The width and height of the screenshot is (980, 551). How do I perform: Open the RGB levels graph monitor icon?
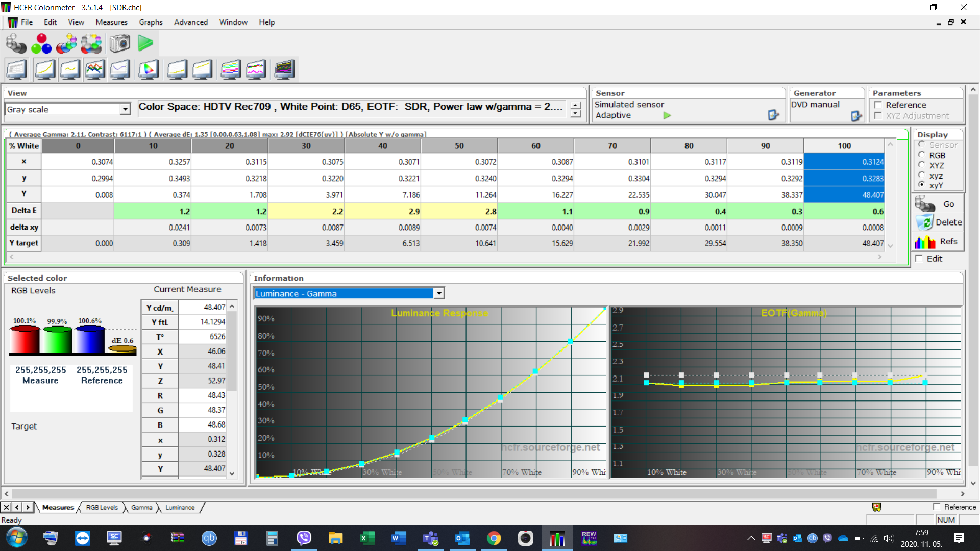[95, 70]
